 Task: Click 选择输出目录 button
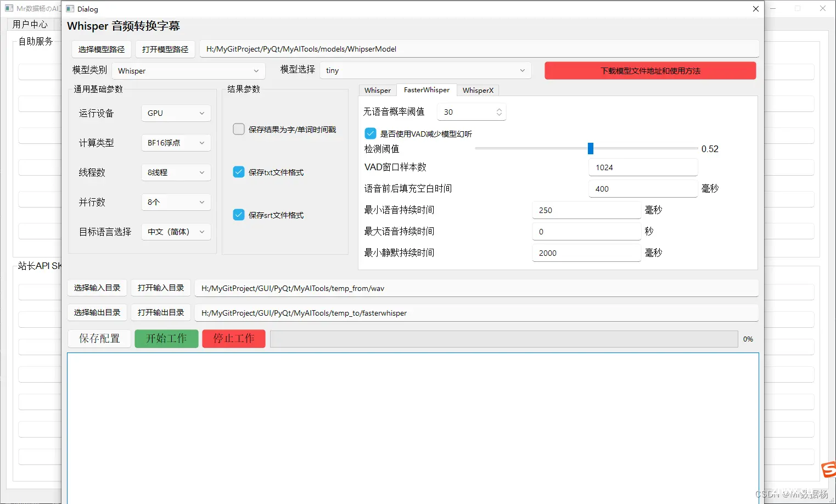[97, 312]
